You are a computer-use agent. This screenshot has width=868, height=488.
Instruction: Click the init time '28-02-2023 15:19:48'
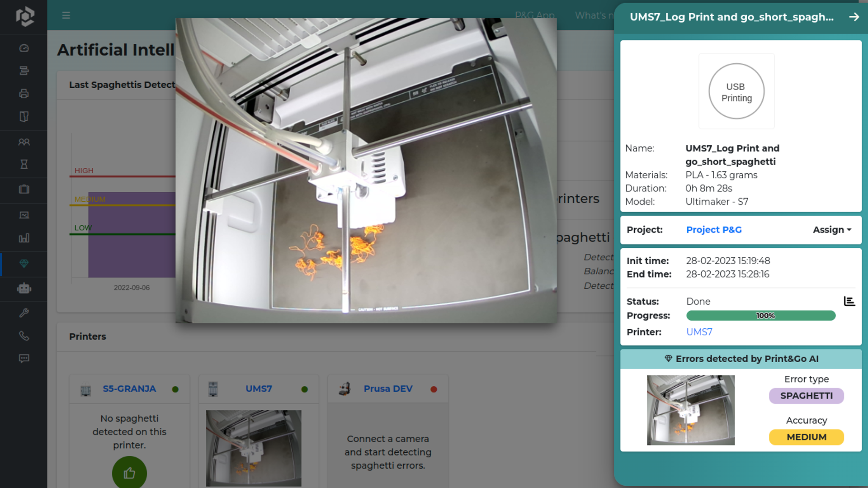728,261
